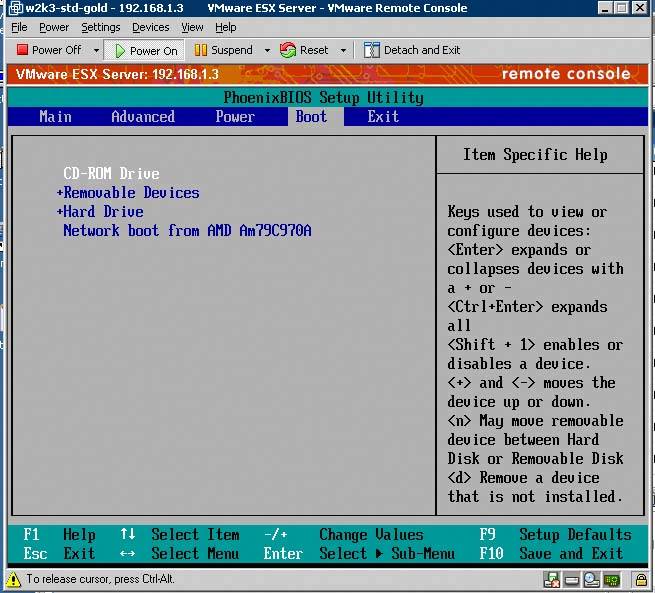Click the hard disk status bar icon

(571, 580)
